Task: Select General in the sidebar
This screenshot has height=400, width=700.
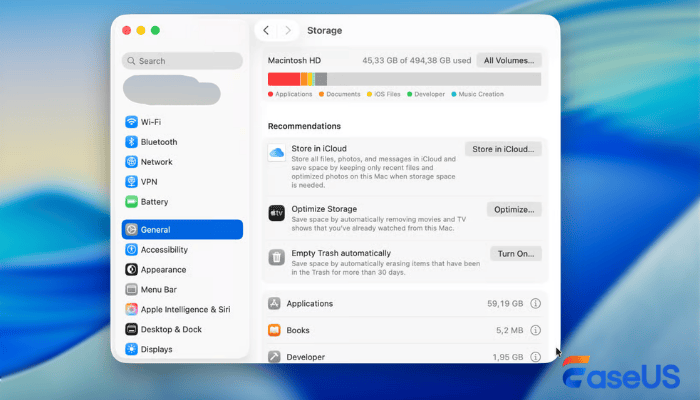Action: click(x=182, y=229)
